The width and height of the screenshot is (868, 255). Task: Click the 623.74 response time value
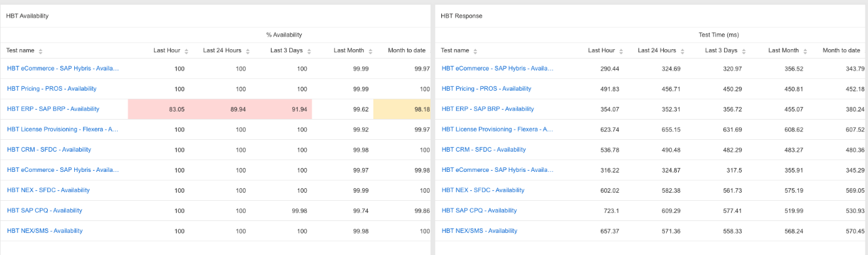(x=610, y=130)
